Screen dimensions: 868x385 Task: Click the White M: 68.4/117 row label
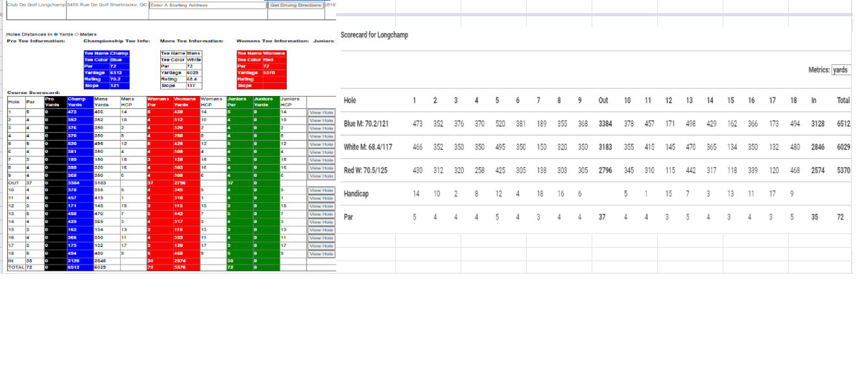[x=368, y=147]
